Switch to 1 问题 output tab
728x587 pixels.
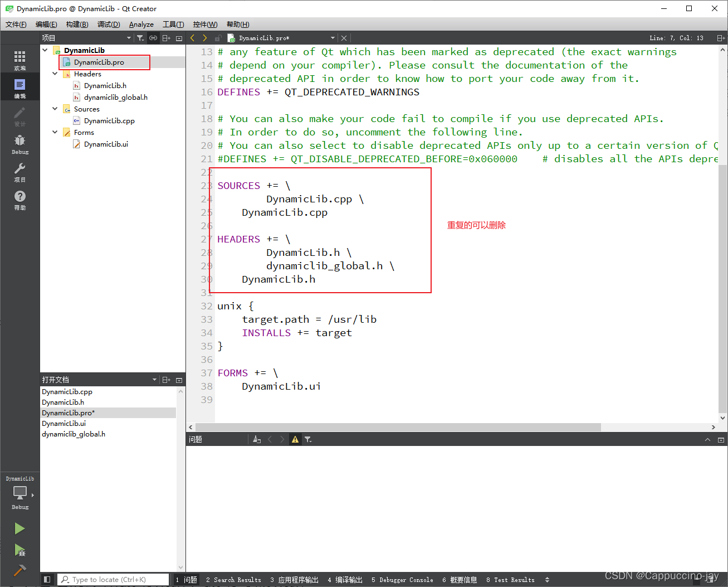coord(187,580)
